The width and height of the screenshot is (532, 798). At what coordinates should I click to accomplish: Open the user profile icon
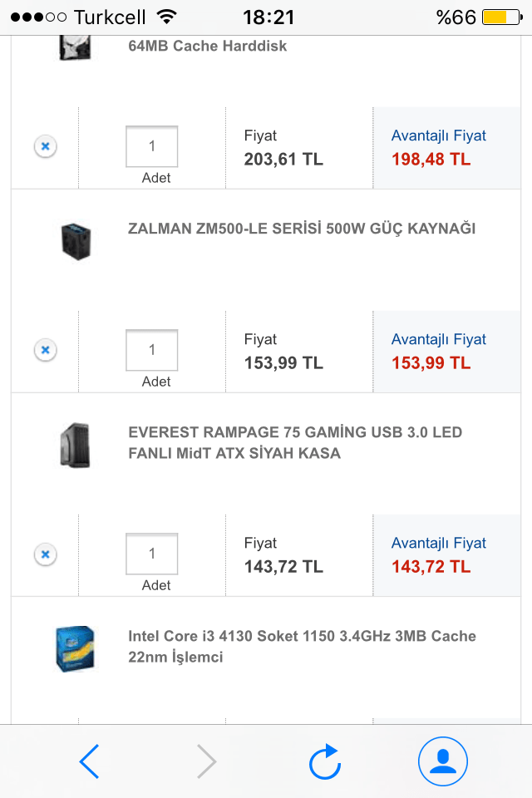(442, 761)
